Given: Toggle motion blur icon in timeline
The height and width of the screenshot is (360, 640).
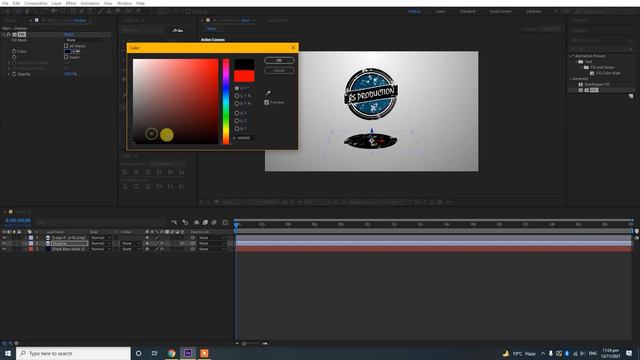Looking at the screenshot, I should [x=214, y=222].
